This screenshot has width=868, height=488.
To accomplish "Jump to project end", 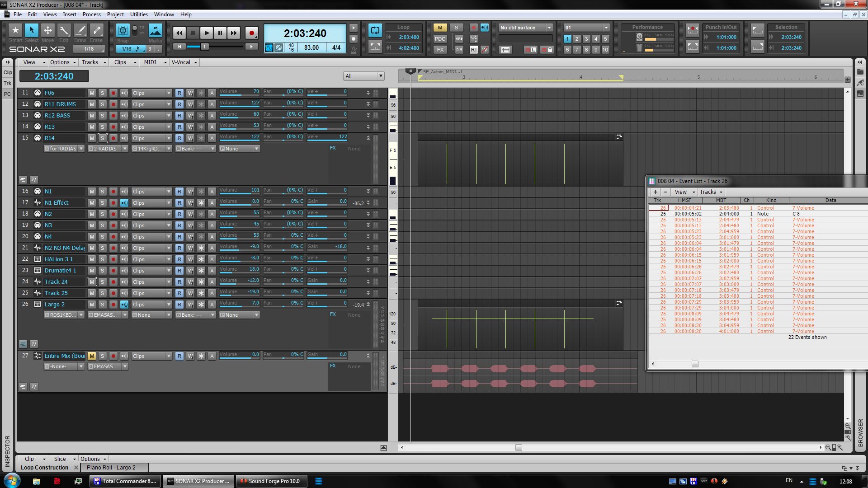I will tap(251, 47).
